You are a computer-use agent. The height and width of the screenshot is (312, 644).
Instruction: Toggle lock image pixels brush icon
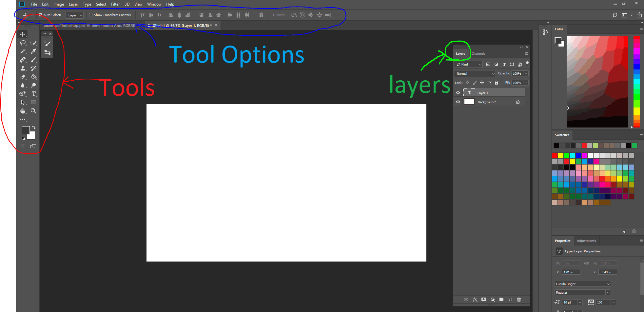click(475, 83)
